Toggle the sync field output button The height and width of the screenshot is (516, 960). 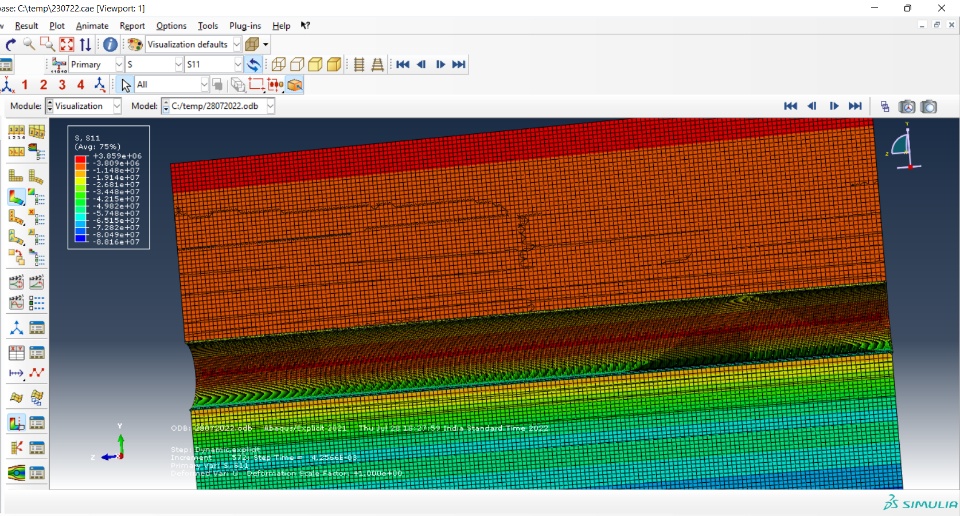click(x=253, y=64)
